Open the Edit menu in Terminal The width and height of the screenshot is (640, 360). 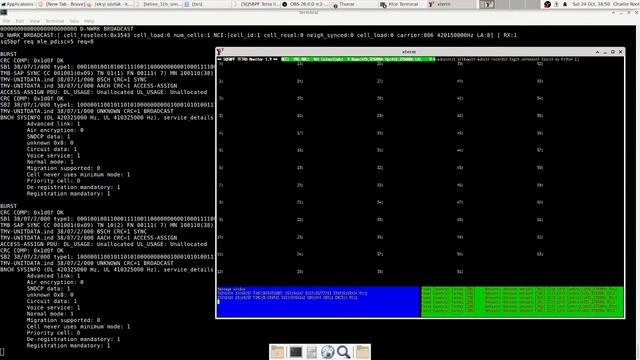(x=20, y=21)
